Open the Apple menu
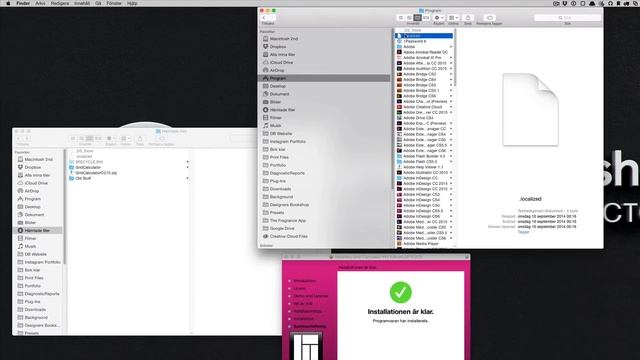Screen dimensions: 640x360 pos(8,3)
